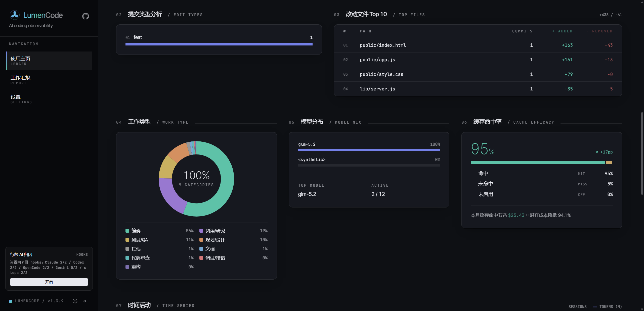The height and width of the screenshot is (311, 644).
Task: Open the GitHub repository icon
Action: click(x=85, y=16)
